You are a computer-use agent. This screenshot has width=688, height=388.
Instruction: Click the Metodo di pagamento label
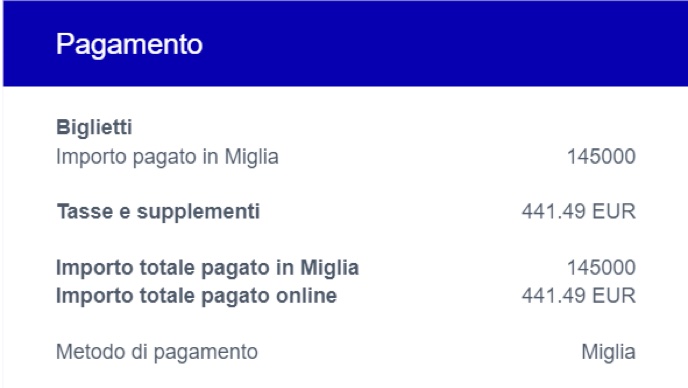(x=157, y=352)
